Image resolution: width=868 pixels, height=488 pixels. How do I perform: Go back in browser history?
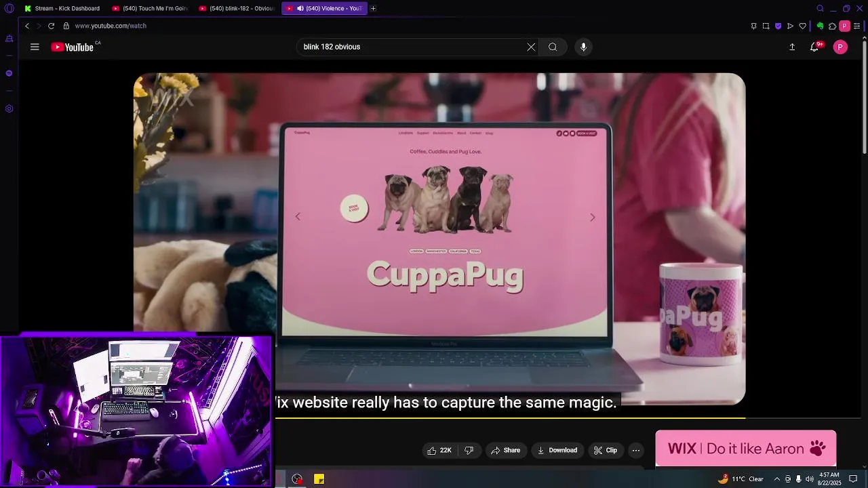click(x=27, y=26)
